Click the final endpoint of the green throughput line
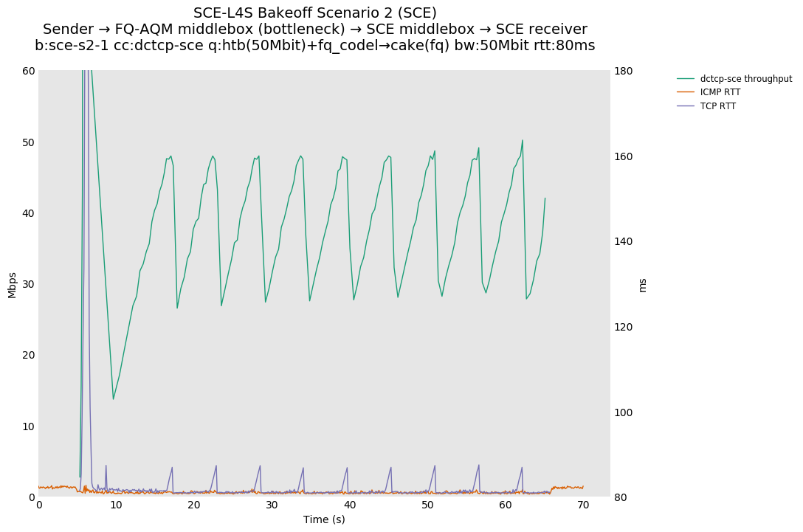The image size is (803, 532). [x=545, y=198]
